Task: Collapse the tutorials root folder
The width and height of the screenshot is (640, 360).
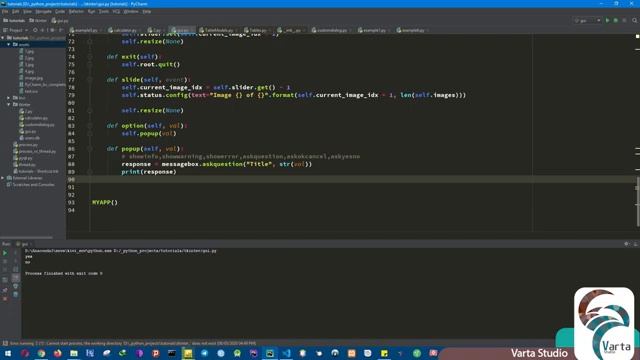Action: 3,38
